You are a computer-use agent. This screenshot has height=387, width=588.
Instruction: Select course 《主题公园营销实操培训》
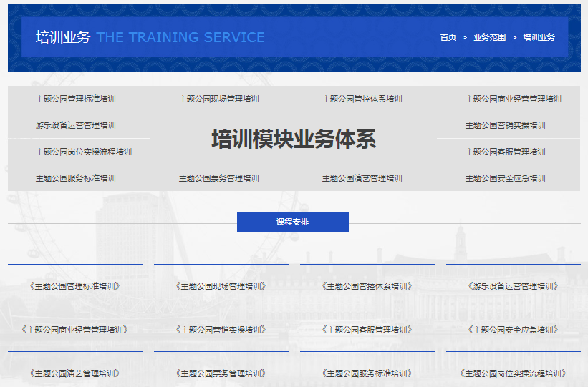[x=221, y=330]
